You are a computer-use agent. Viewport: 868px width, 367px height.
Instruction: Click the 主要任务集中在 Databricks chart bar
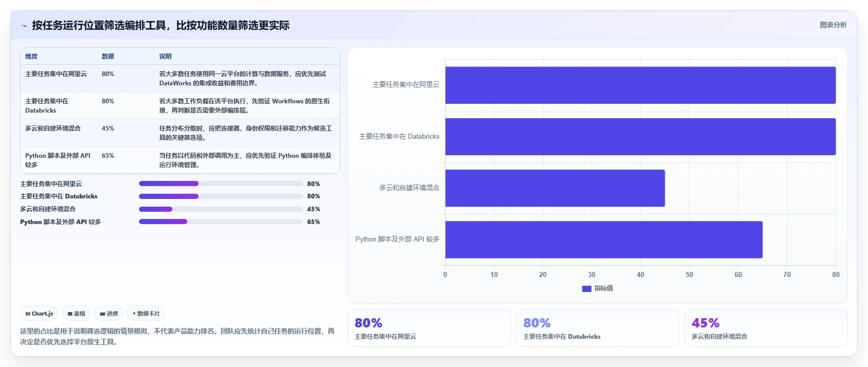coord(640,137)
